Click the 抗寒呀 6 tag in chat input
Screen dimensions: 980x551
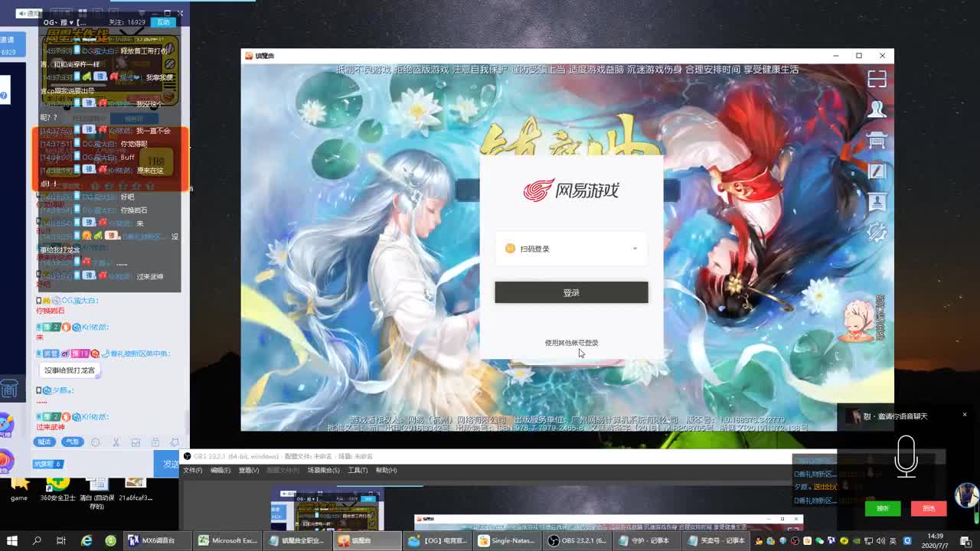point(47,464)
